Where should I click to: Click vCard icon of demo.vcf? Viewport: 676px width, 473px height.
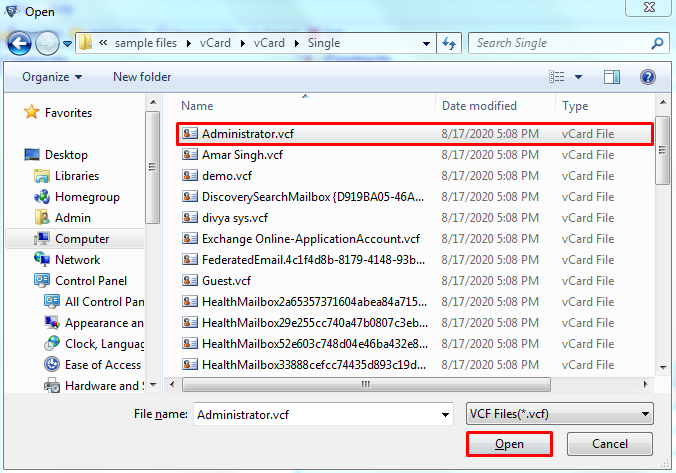point(190,175)
